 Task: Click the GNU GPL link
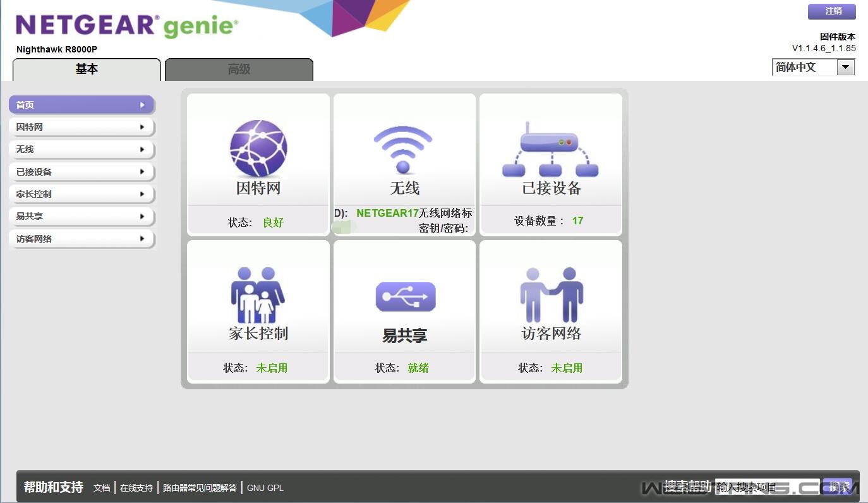[265, 488]
